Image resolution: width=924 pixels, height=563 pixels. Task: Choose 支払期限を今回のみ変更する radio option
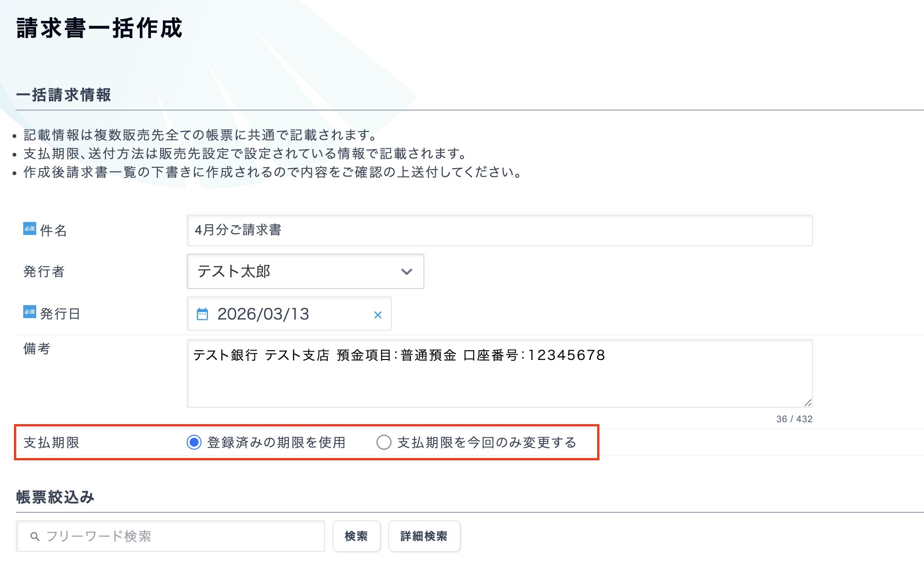point(384,442)
